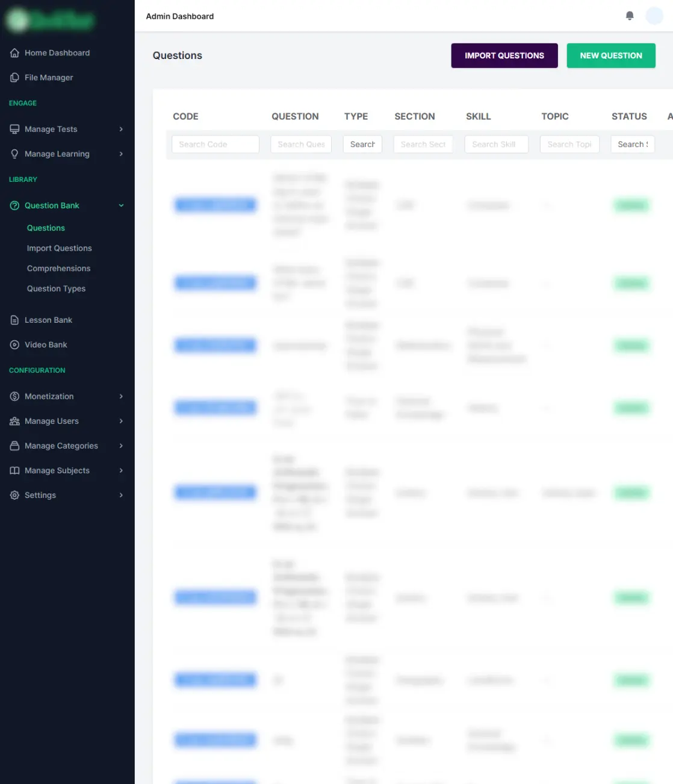Click the Video Bank play icon

coord(14,345)
